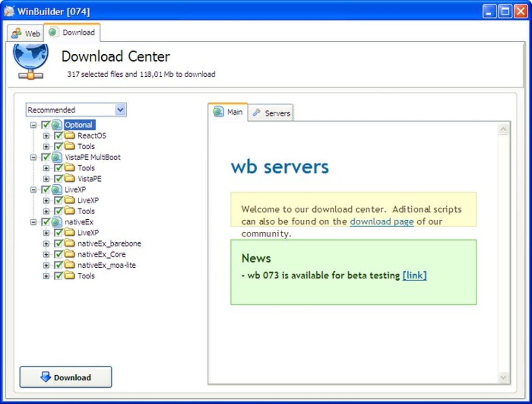Select the nativeEx_Core tree label
The height and width of the screenshot is (404, 532).
(x=102, y=254)
